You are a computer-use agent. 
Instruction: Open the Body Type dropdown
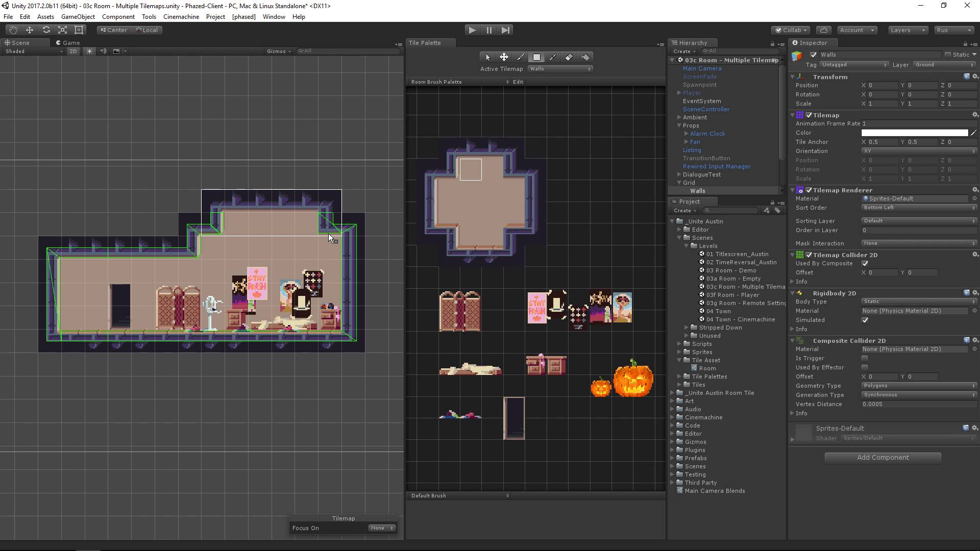[x=918, y=302]
